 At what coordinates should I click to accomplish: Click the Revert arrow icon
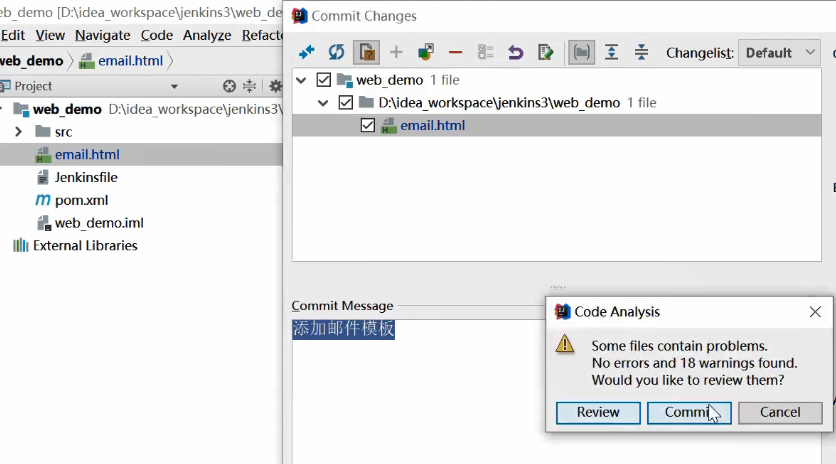point(516,52)
